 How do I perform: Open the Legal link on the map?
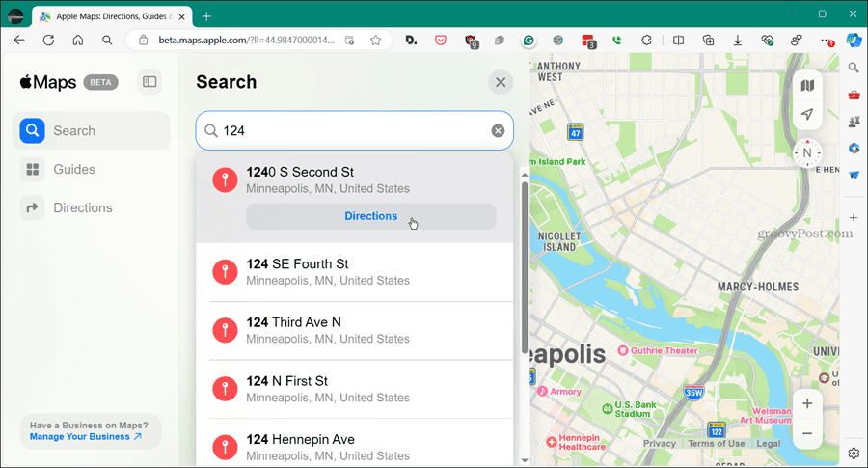tap(769, 443)
